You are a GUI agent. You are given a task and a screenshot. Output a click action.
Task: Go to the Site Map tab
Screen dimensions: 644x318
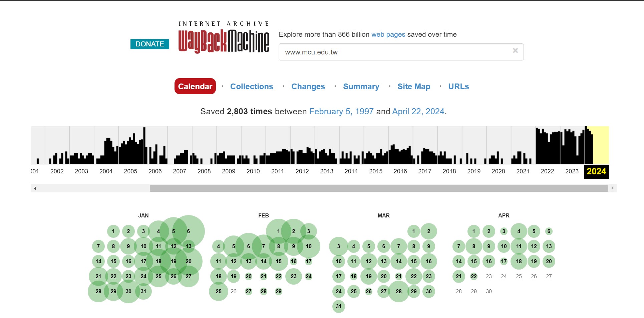(x=414, y=87)
